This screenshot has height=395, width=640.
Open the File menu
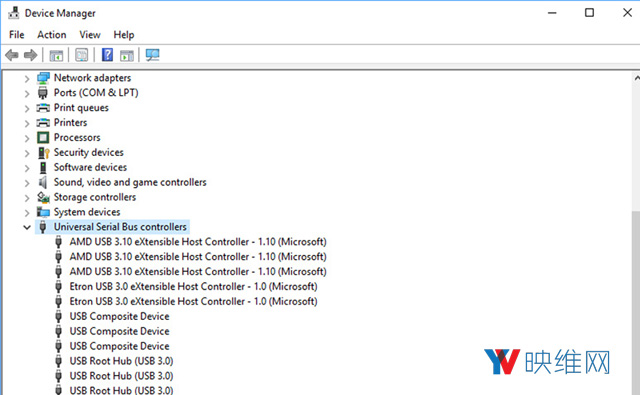point(17,35)
